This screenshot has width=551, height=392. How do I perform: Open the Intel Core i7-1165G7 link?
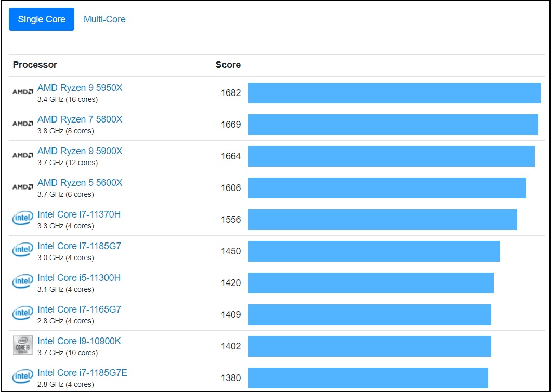(79, 309)
